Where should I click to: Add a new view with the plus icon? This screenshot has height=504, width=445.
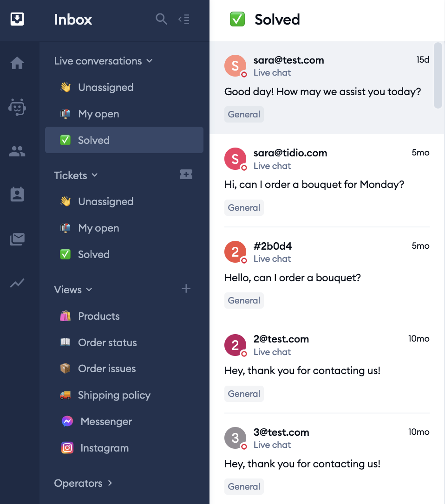[x=186, y=289]
